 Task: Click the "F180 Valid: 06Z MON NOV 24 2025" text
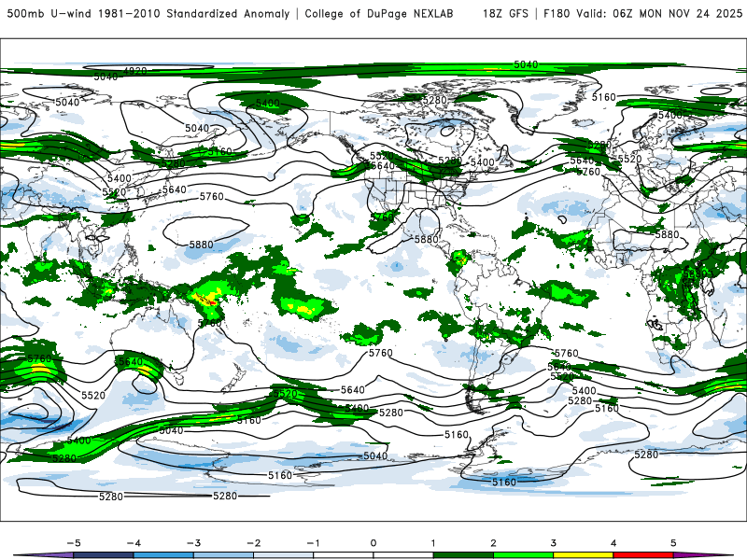[x=642, y=14]
